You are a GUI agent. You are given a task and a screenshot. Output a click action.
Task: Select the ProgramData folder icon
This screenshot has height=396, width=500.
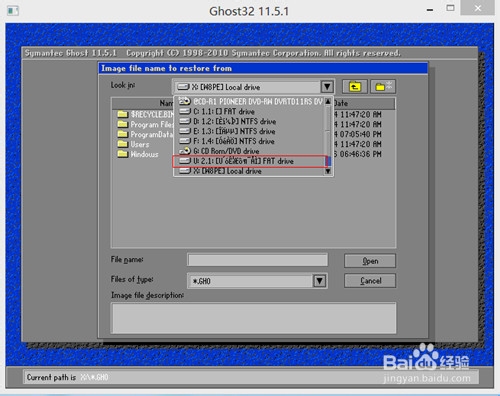pos(122,134)
